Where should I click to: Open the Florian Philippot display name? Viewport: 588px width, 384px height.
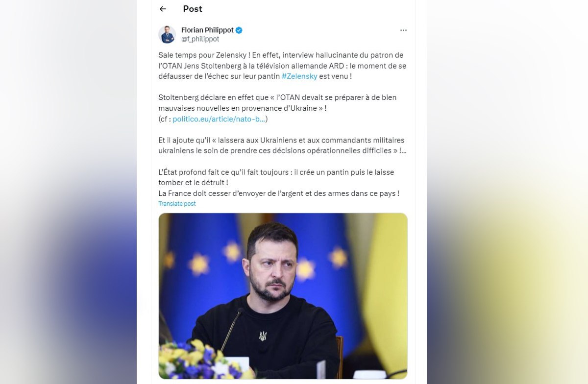(207, 30)
